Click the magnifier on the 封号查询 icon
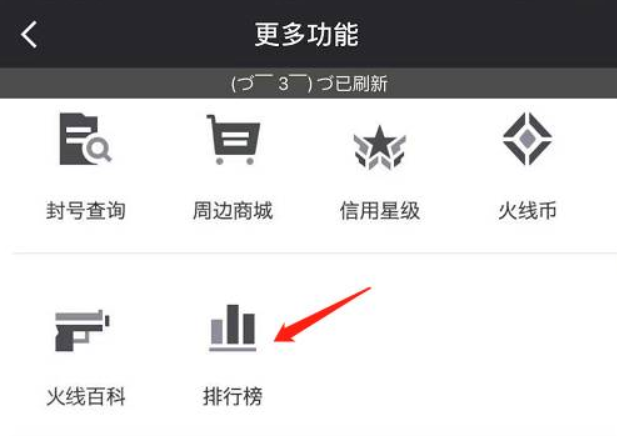This screenshot has width=617, height=446. 98,150
